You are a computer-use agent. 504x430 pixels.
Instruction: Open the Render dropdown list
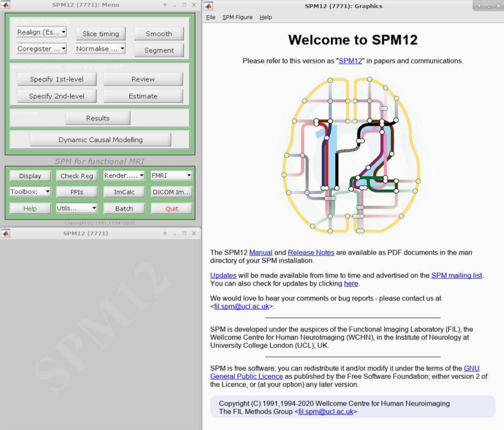[x=124, y=176]
